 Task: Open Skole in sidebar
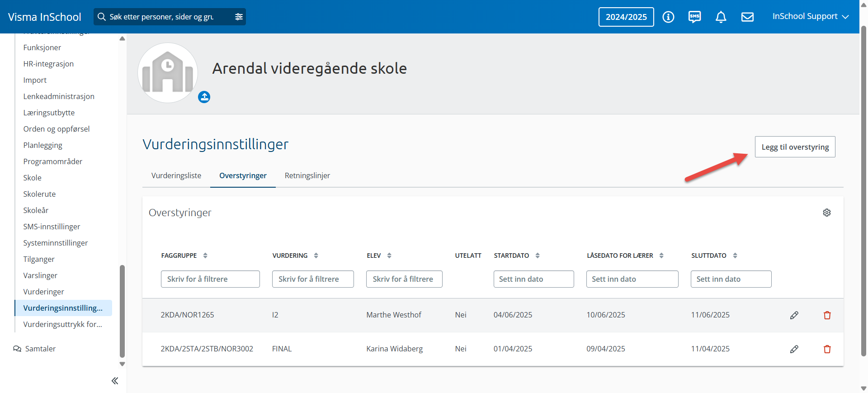[x=32, y=178]
